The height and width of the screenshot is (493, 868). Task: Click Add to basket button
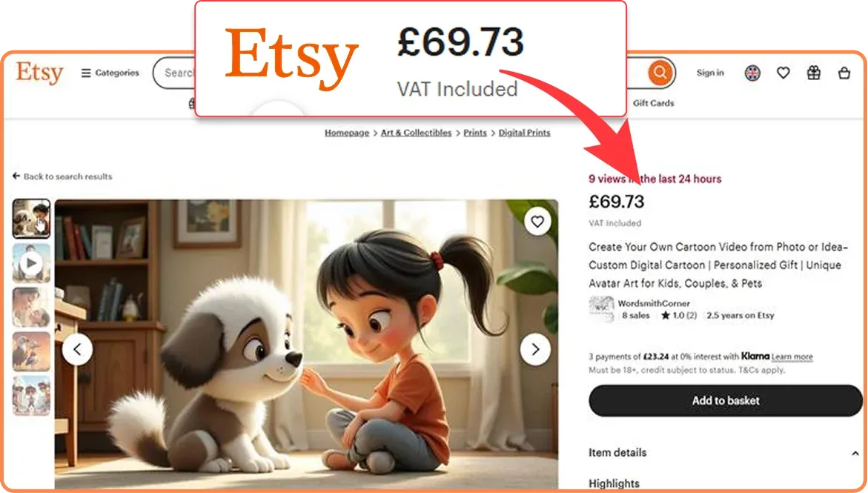725,400
